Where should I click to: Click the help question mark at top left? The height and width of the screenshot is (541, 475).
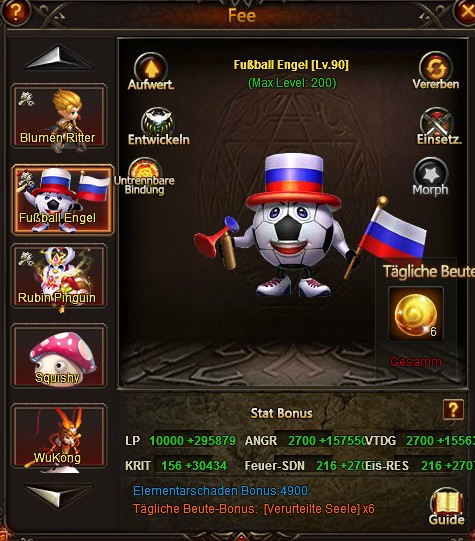pos(14,11)
